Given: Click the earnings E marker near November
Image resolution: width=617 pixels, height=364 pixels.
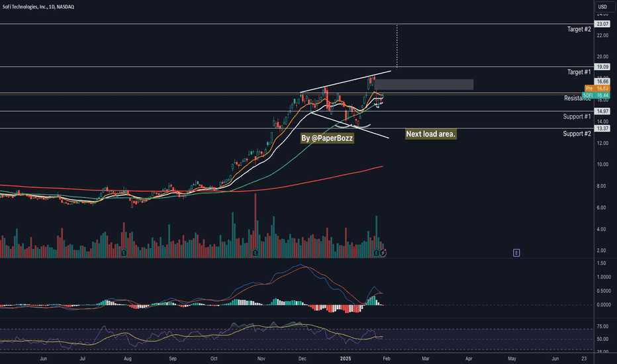Looking at the screenshot, I should click(x=256, y=253).
